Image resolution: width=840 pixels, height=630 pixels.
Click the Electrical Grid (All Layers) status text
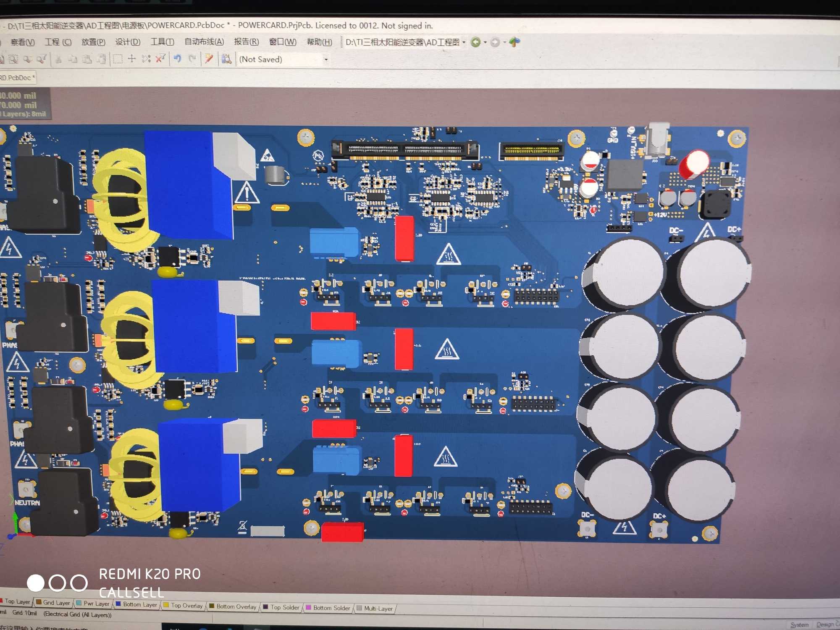[78, 614]
